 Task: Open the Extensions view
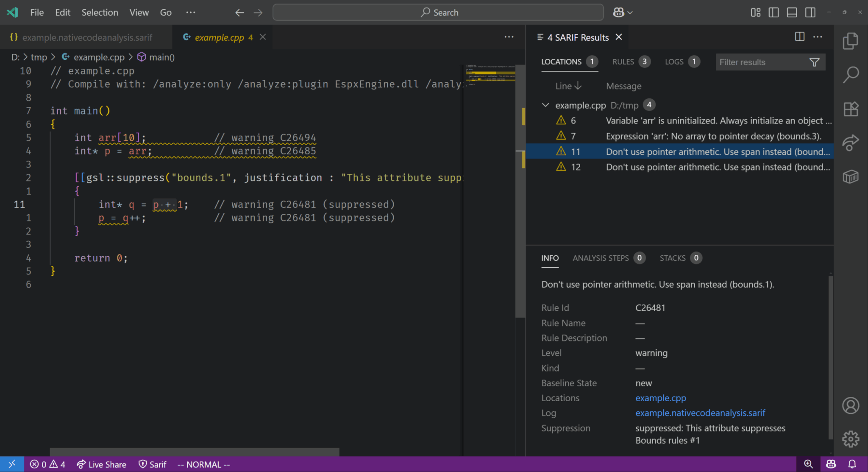(851, 109)
